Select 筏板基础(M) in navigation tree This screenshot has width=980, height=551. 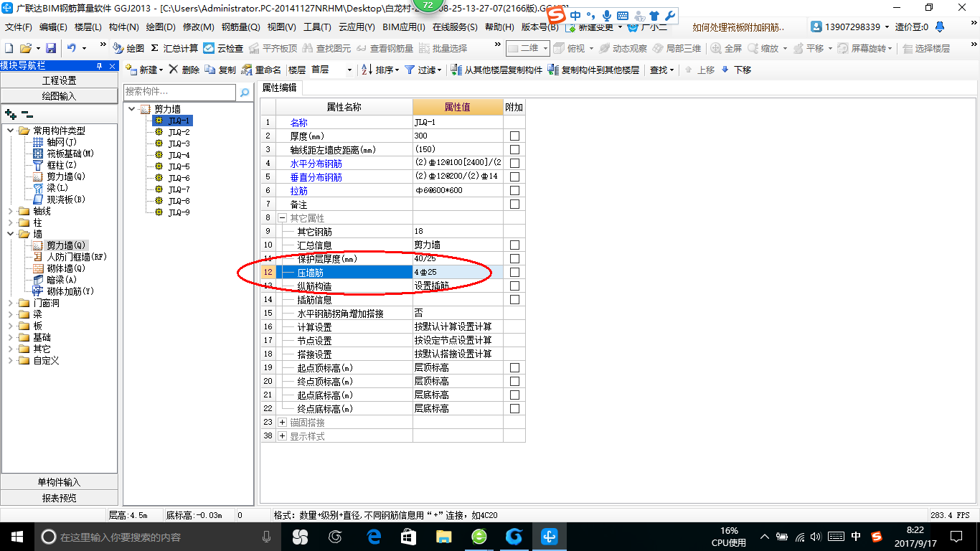coord(70,154)
